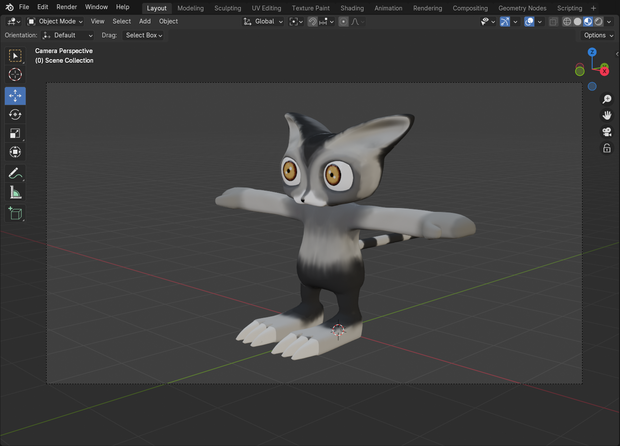Pick the Transform tool
620x446 pixels.
pos(15,152)
